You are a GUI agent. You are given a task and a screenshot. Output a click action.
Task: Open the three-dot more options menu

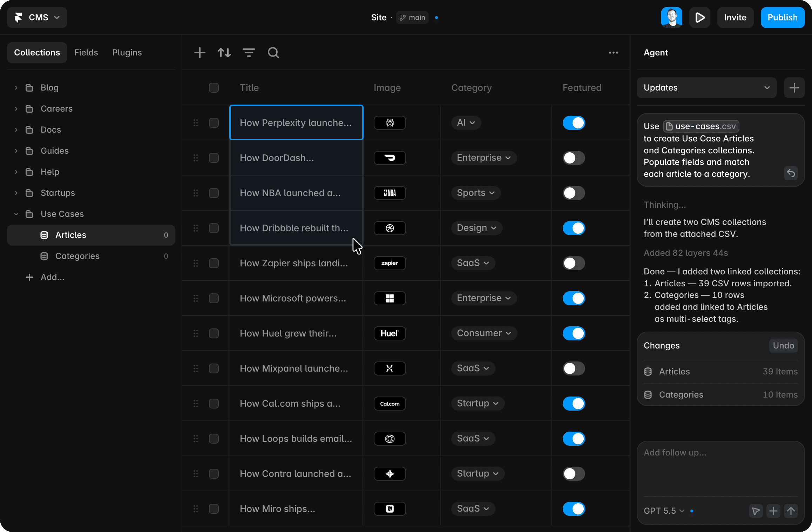point(614,53)
